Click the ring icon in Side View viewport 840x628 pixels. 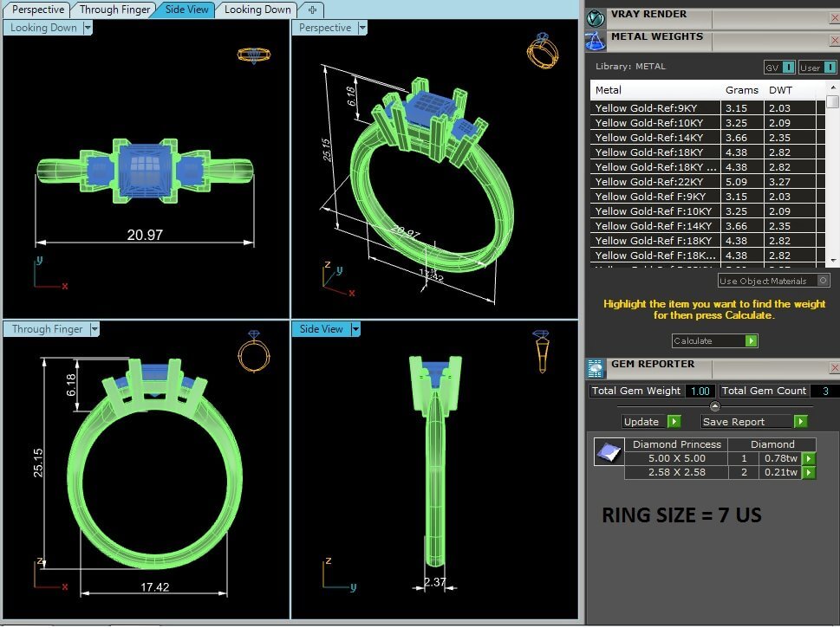click(541, 349)
